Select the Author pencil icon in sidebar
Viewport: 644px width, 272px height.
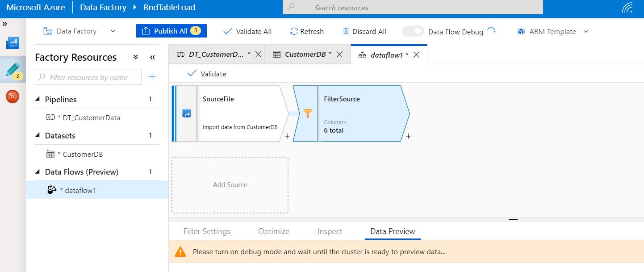[13, 70]
